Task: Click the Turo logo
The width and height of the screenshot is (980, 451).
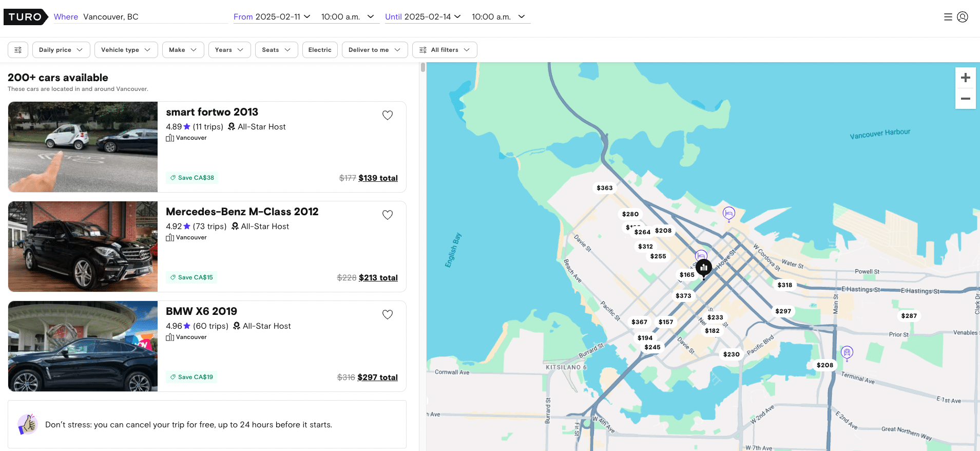Action: [x=25, y=17]
